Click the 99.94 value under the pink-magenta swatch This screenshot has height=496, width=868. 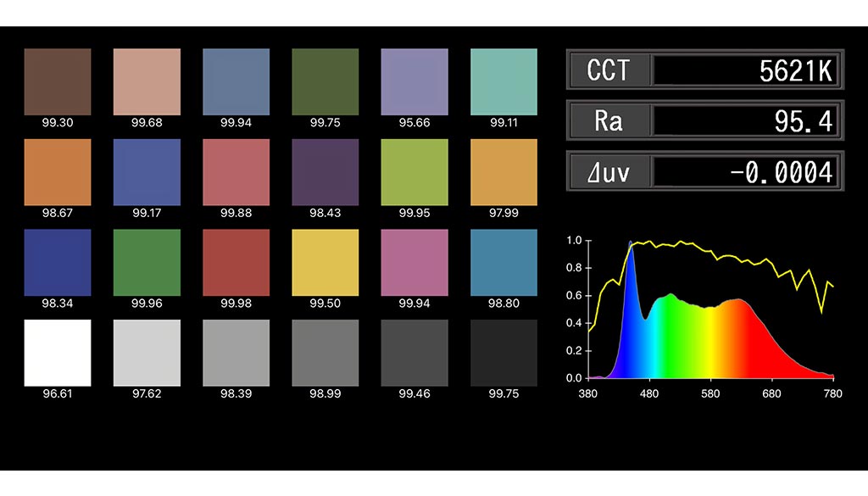coord(414,303)
